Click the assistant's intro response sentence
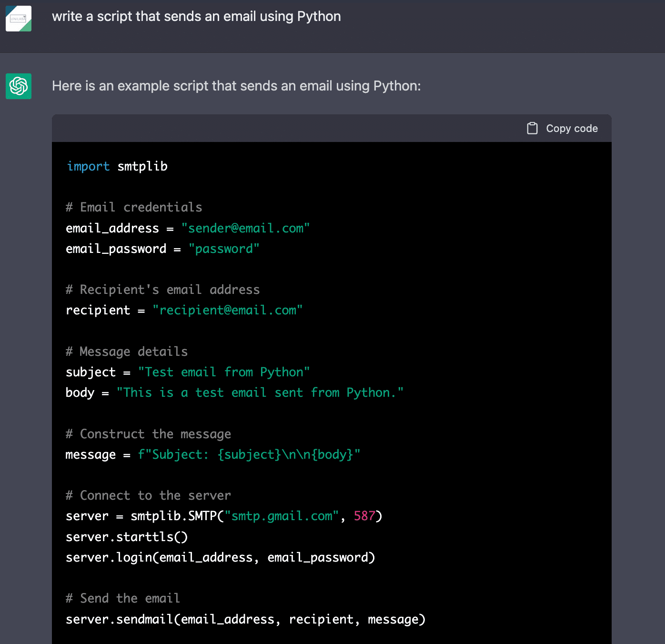Viewport: 665px width, 644px height. pos(236,86)
